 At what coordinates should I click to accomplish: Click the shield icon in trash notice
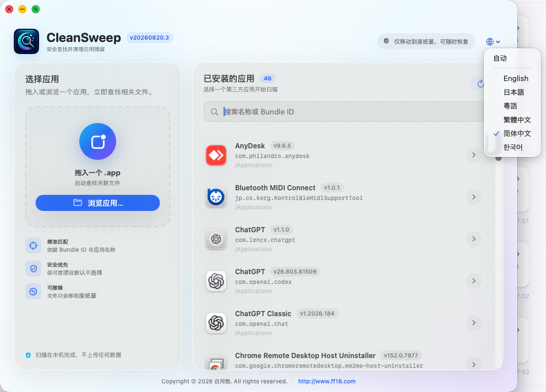386,41
